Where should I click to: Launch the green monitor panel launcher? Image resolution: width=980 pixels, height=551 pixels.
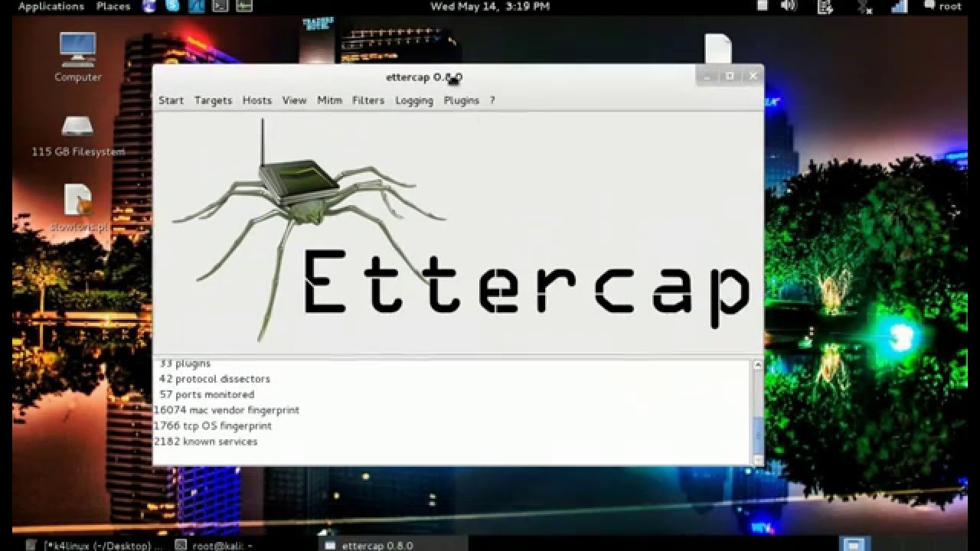(243, 6)
